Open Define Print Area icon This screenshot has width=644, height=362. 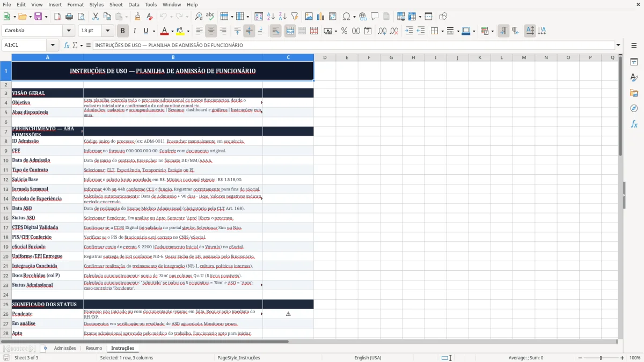[401, 17]
